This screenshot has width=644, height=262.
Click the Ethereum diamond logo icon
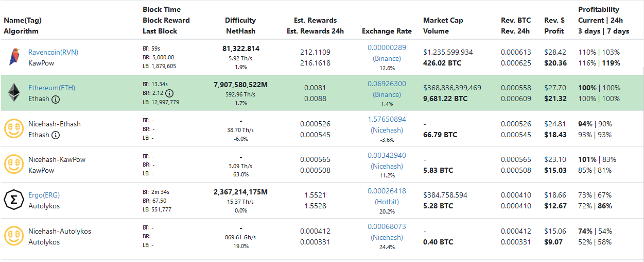tap(13, 93)
